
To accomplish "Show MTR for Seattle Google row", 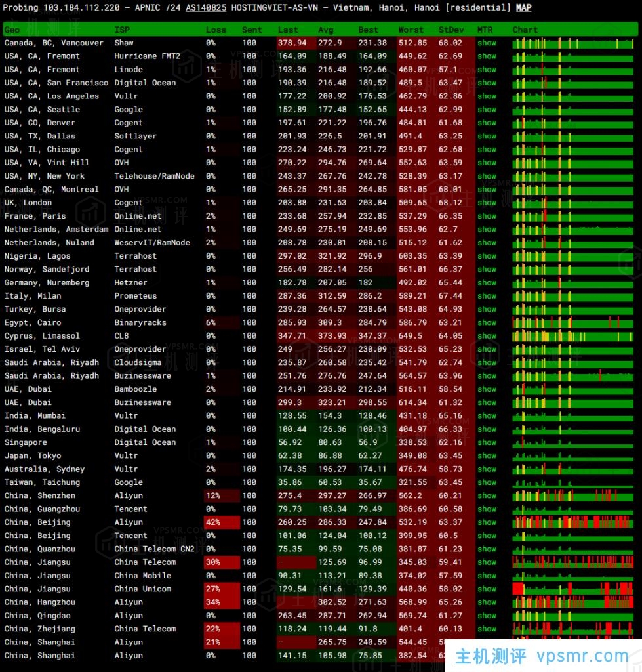I will 487,110.
